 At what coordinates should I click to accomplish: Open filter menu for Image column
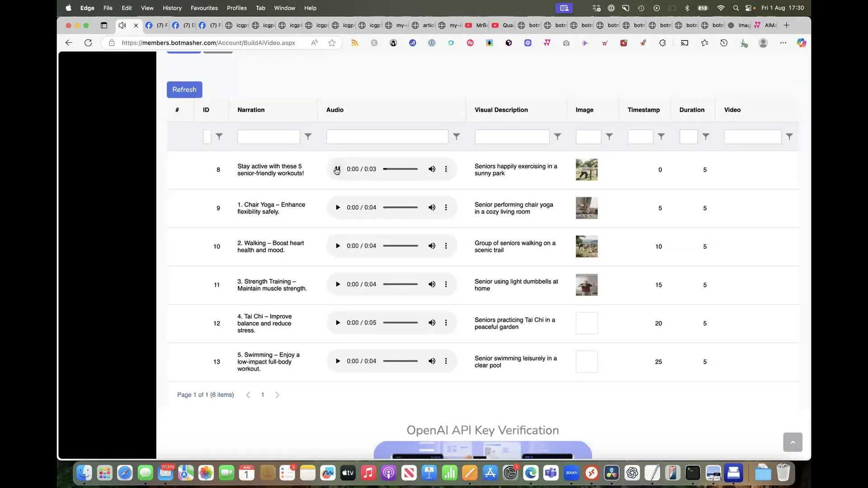coord(609,136)
